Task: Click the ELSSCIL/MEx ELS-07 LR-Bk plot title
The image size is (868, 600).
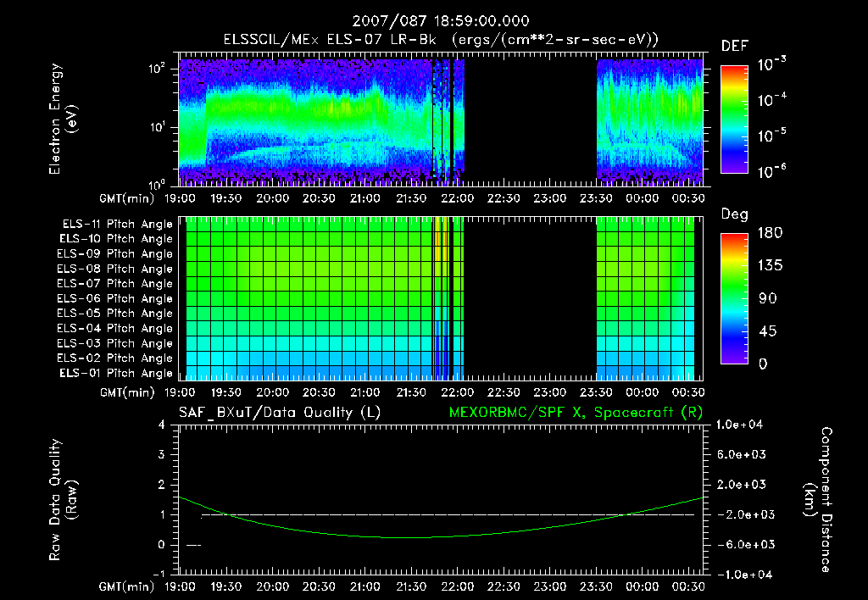Action: coord(441,40)
